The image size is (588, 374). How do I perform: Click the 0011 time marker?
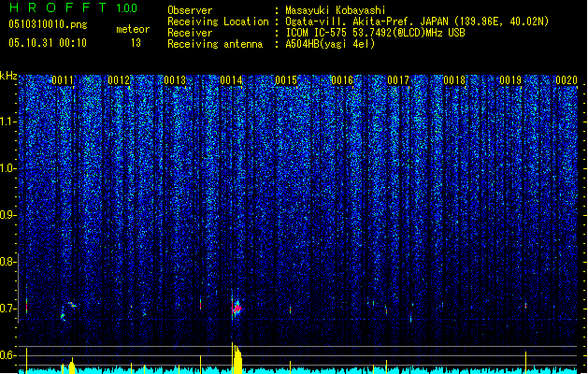63,80
